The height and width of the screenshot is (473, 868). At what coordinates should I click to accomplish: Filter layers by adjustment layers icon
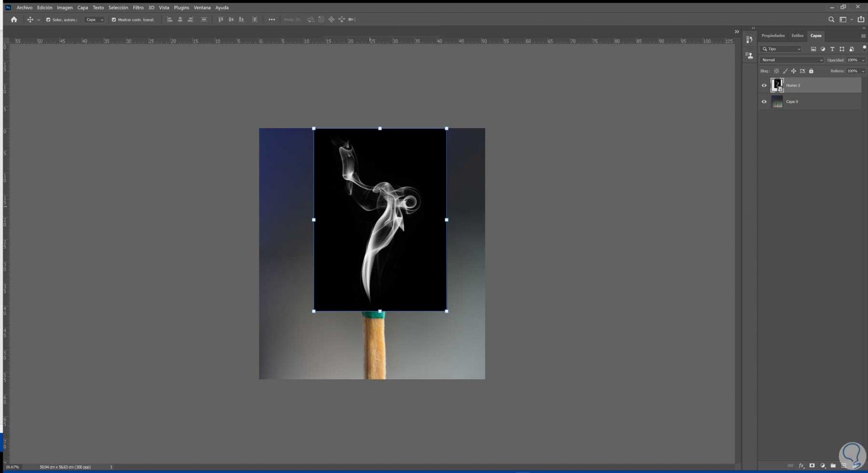tap(823, 49)
